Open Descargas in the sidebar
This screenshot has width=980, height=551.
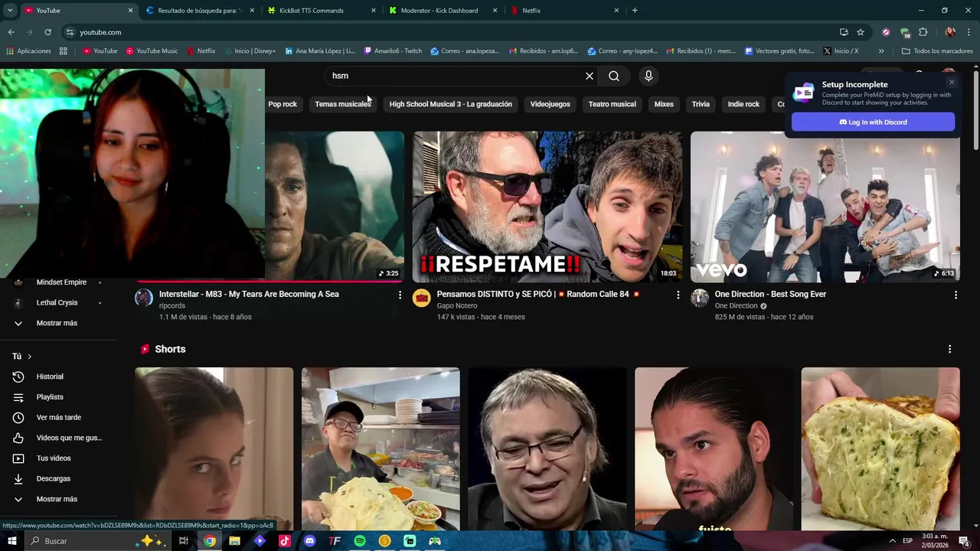(x=58, y=479)
